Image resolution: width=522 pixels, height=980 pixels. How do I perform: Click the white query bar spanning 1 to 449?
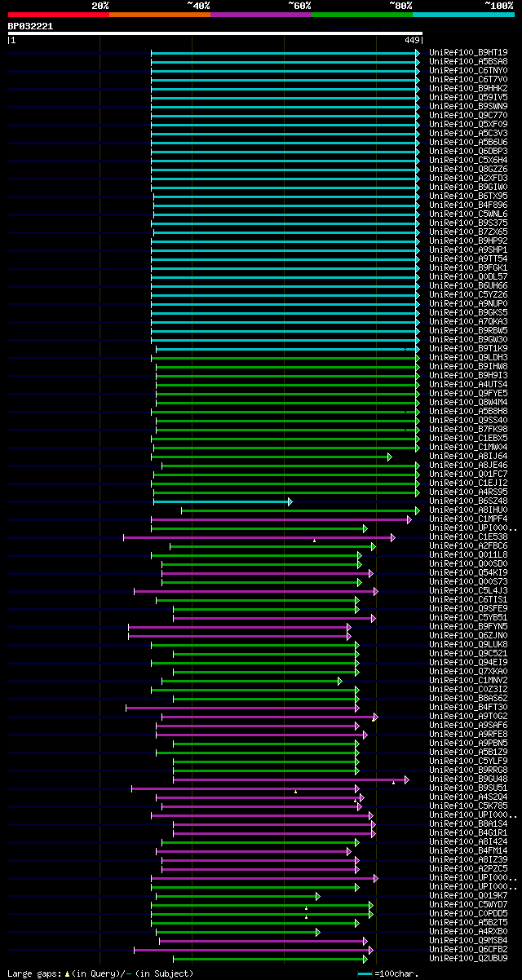tap(215, 33)
